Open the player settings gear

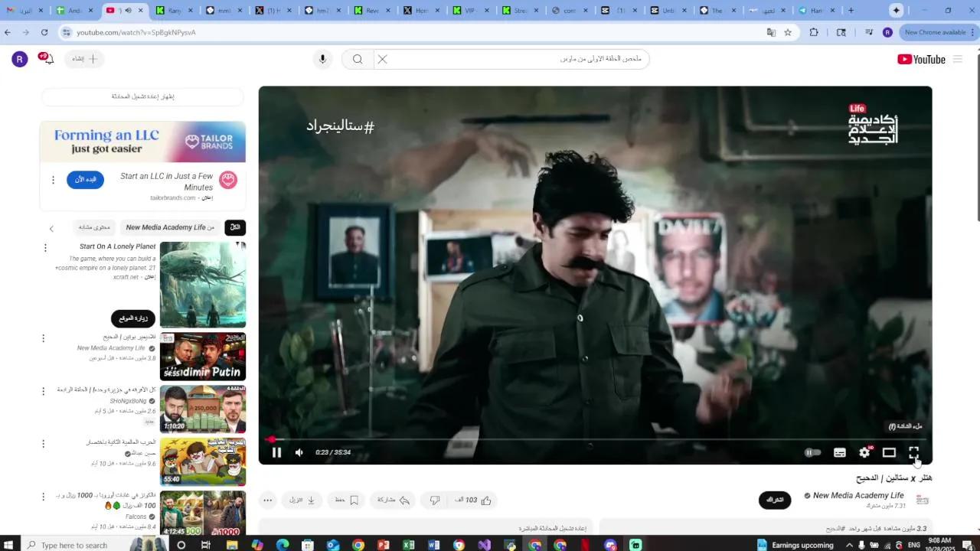[x=864, y=452]
